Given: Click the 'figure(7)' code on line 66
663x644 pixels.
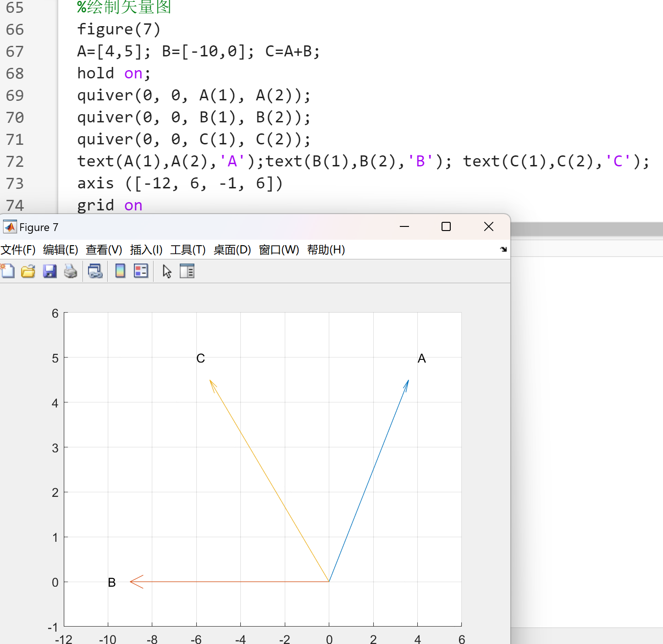Looking at the screenshot, I should coord(119,29).
